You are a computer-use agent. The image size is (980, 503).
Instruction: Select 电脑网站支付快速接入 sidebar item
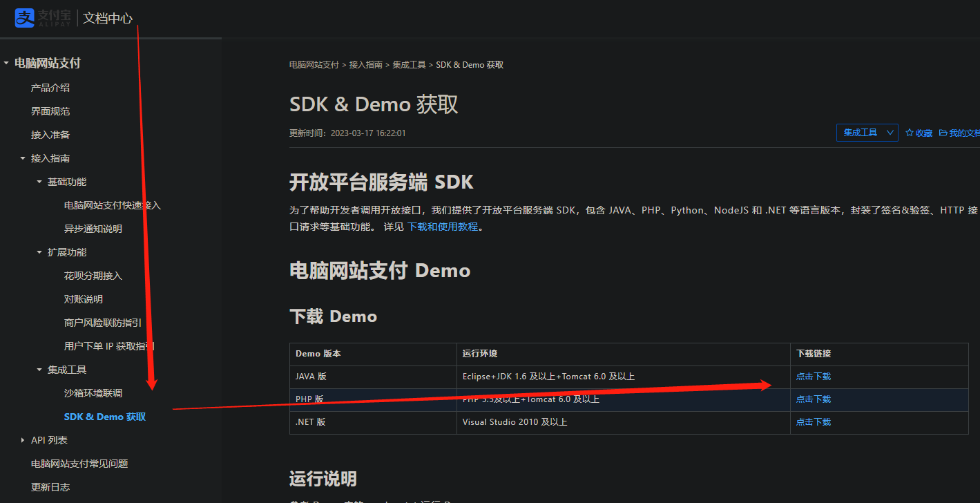(x=113, y=205)
